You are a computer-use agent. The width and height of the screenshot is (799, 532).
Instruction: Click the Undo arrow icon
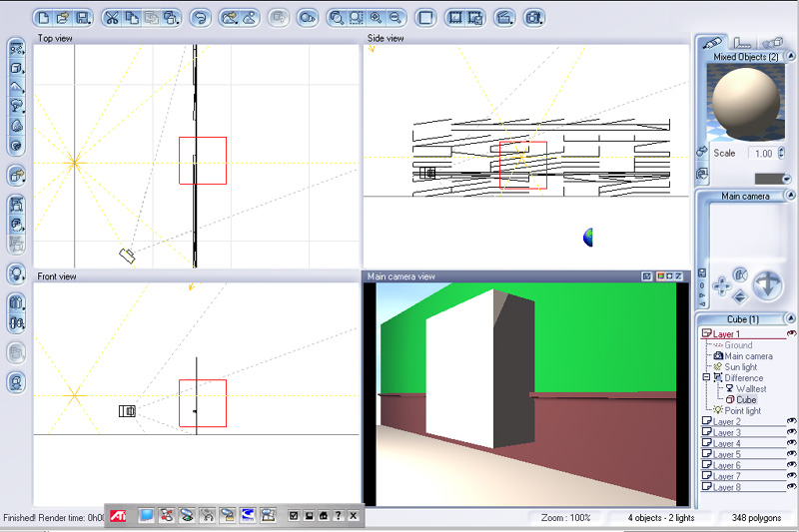tap(200, 17)
